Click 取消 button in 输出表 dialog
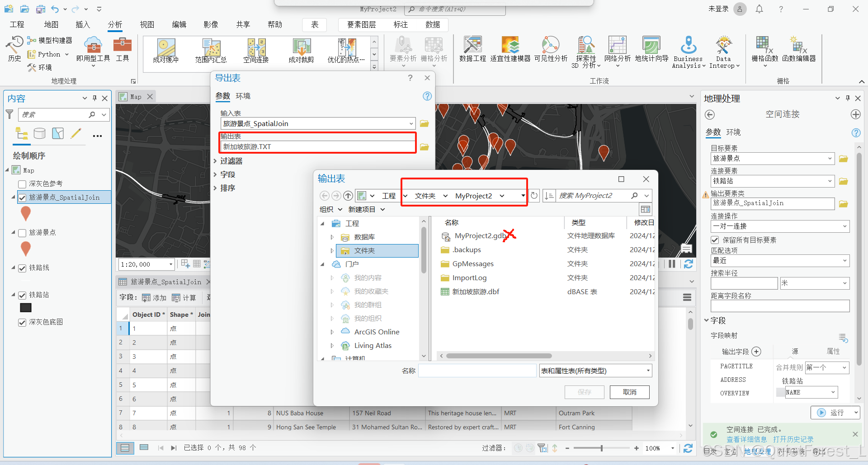 pyautogui.click(x=630, y=392)
